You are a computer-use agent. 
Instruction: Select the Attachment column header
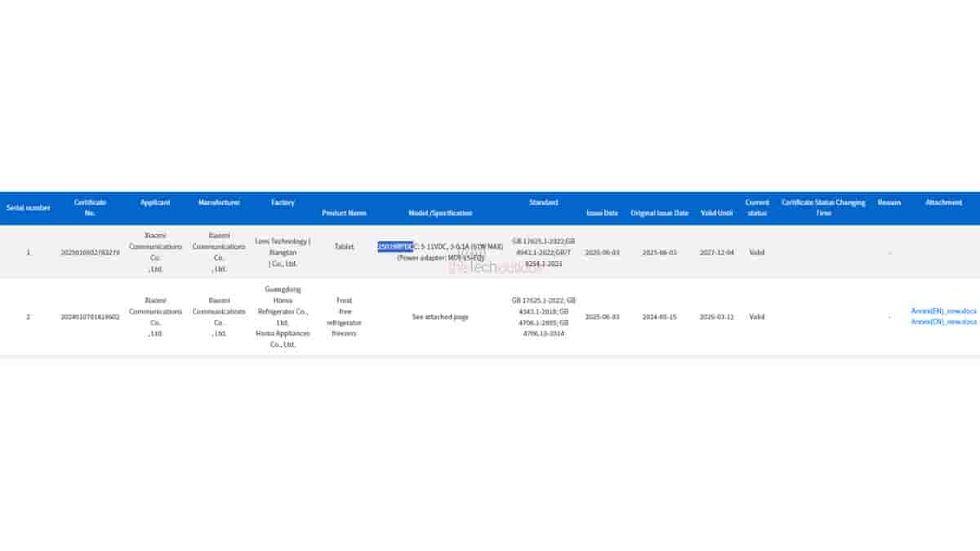click(943, 202)
